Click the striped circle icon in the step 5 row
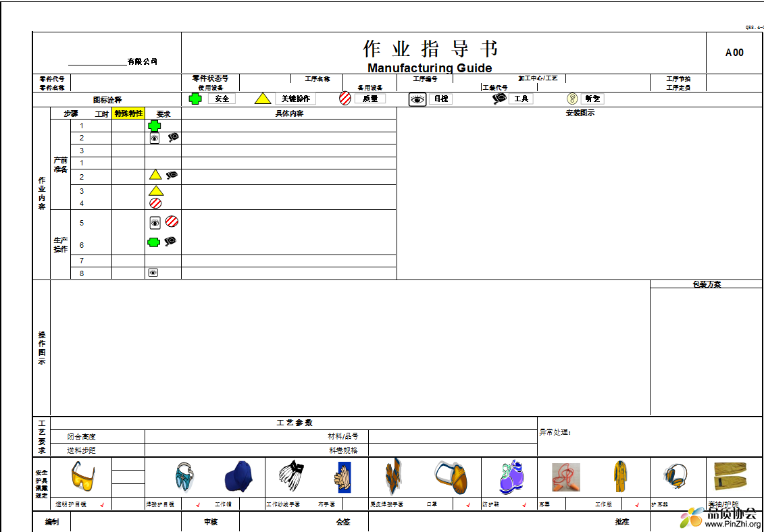The height and width of the screenshot is (532, 764). [x=172, y=221]
